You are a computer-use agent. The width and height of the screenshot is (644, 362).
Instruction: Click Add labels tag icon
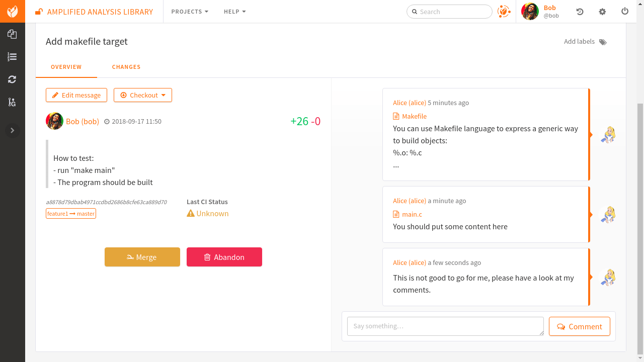[x=603, y=42]
